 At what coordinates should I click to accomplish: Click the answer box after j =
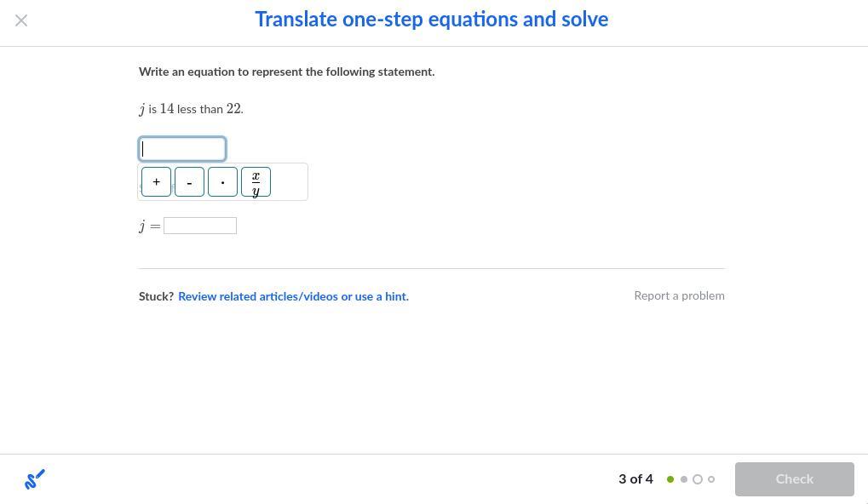[x=200, y=226]
